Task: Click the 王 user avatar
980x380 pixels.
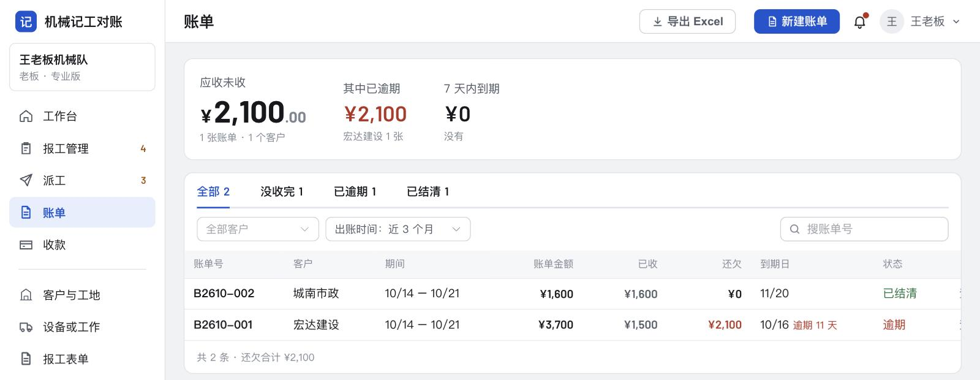Action: click(892, 21)
